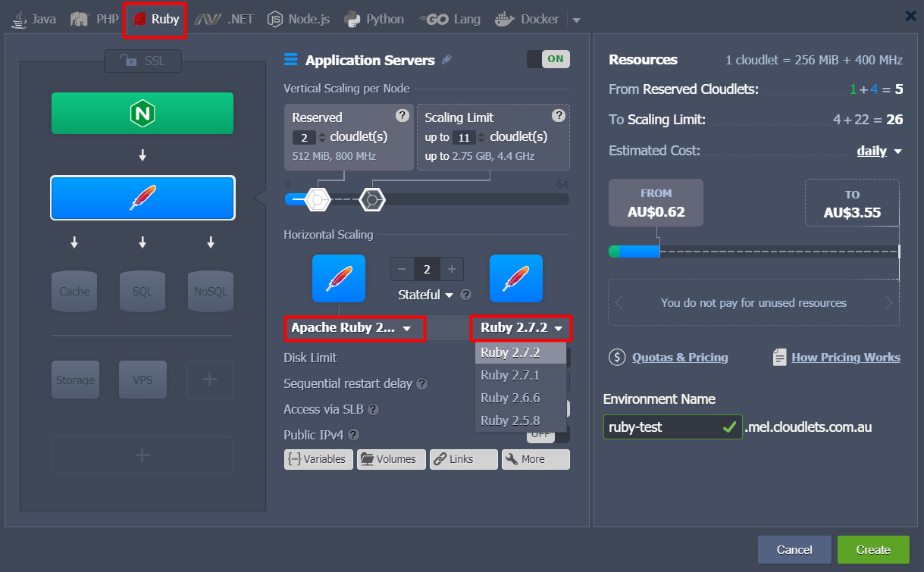This screenshot has width=924, height=572.
Task: Adjust the Reserved cloudlets stepper
Action: tap(321, 137)
